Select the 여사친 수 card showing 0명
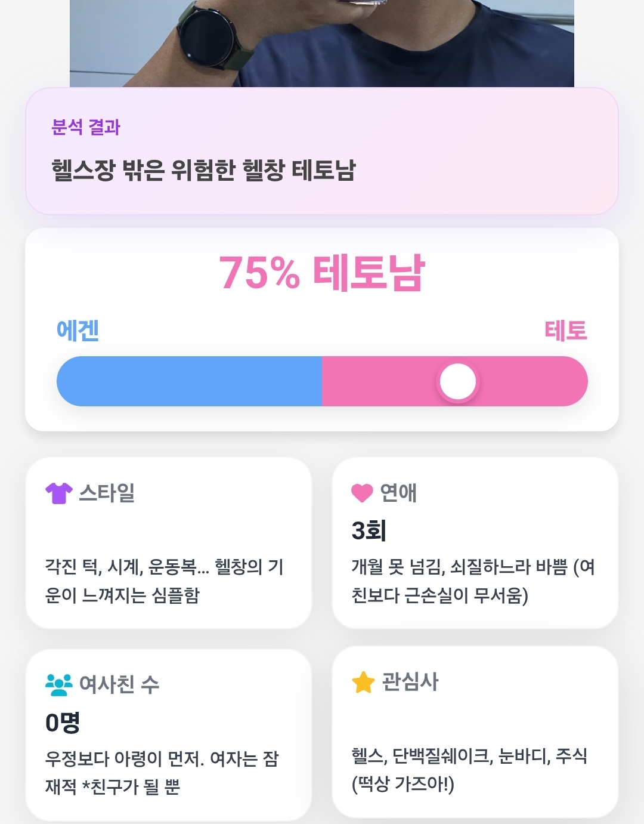The height and width of the screenshot is (824, 644). [169, 735]
